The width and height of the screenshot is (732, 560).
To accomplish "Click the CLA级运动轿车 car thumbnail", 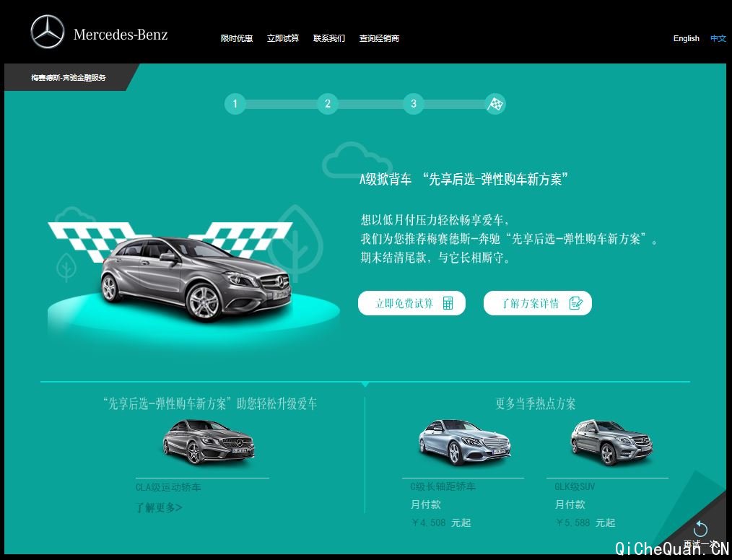I will click(209, 442).
